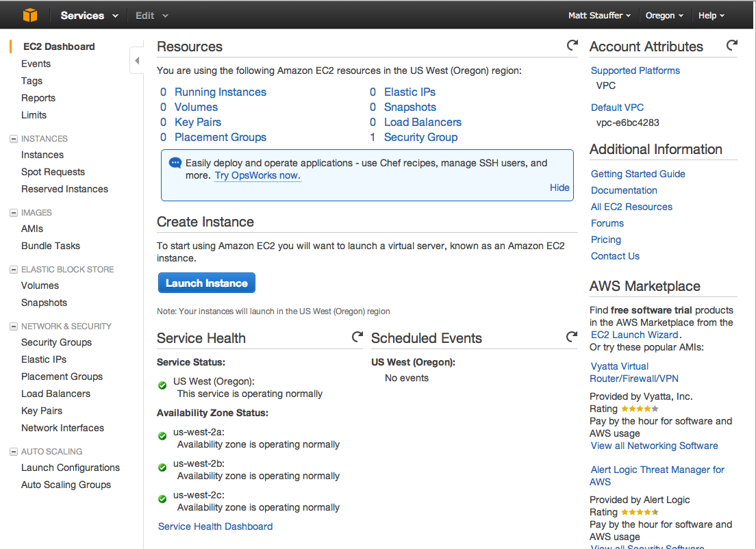756x549 pixels.
Task: Open the Services dropdown menu
Action: pos(89,16)
